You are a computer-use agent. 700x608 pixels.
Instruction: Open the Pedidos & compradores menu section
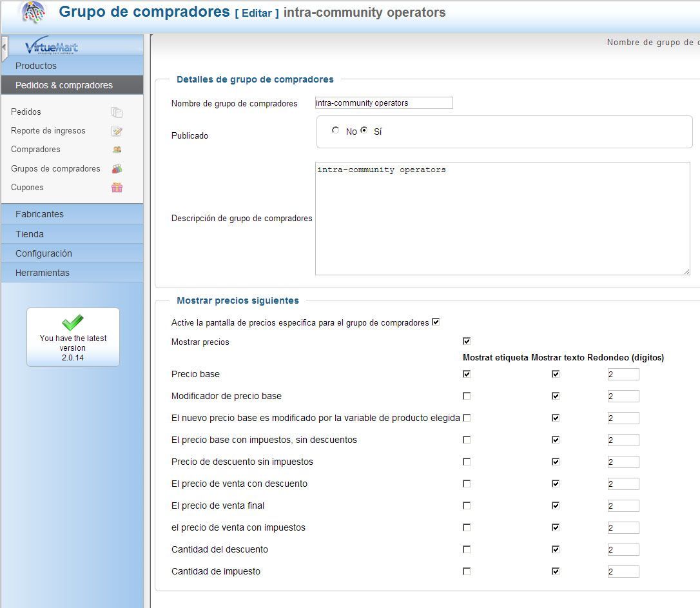click(72, 85)
